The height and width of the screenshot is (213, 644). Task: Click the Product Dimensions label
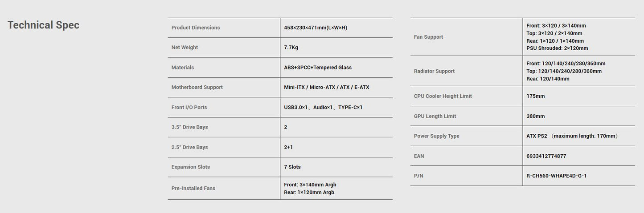click(196, 28)
